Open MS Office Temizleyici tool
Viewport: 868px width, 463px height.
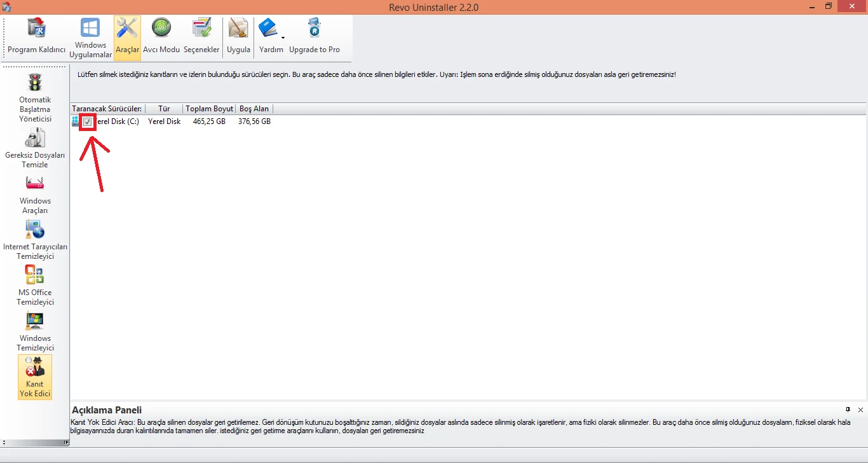pos(35,286)
